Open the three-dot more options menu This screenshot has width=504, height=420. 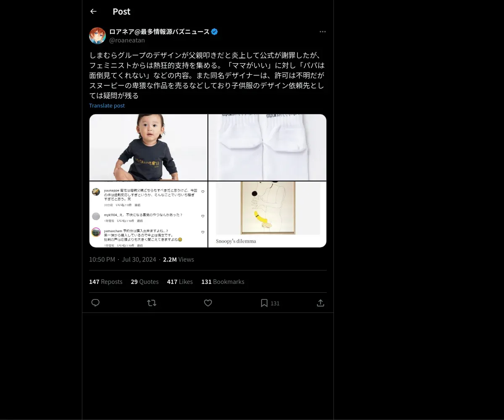pyautogui.click(x=323, y=31)
